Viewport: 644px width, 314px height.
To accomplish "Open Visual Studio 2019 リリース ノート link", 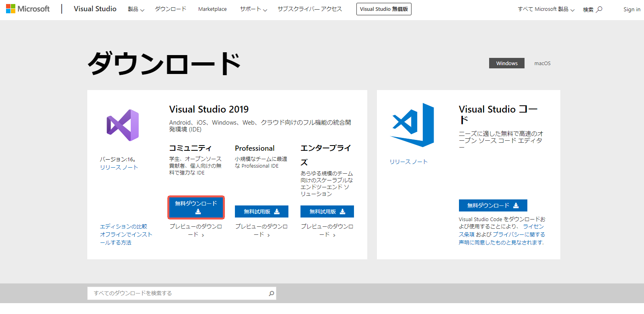I will coord(119,167).
